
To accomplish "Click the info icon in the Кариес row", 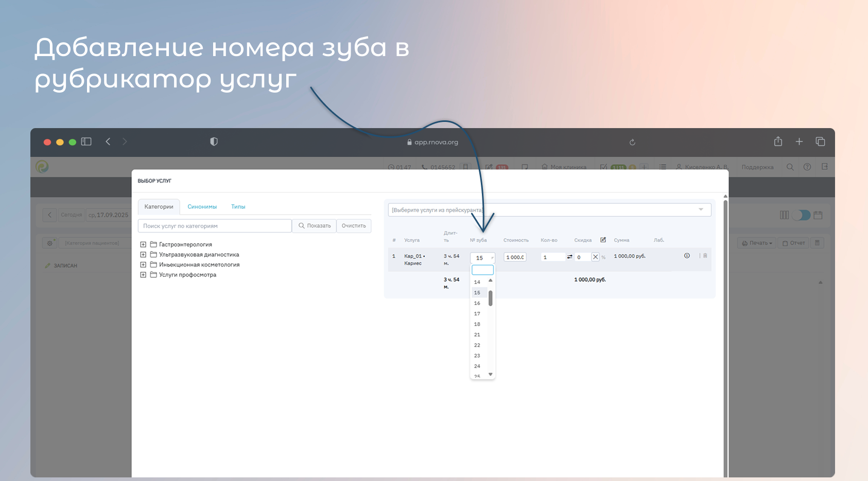I will click(x=687, y=256).
